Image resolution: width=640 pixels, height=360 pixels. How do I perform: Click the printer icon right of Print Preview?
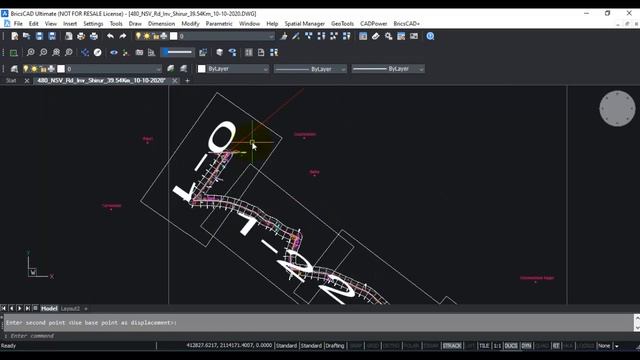click(x=81, y=36)
